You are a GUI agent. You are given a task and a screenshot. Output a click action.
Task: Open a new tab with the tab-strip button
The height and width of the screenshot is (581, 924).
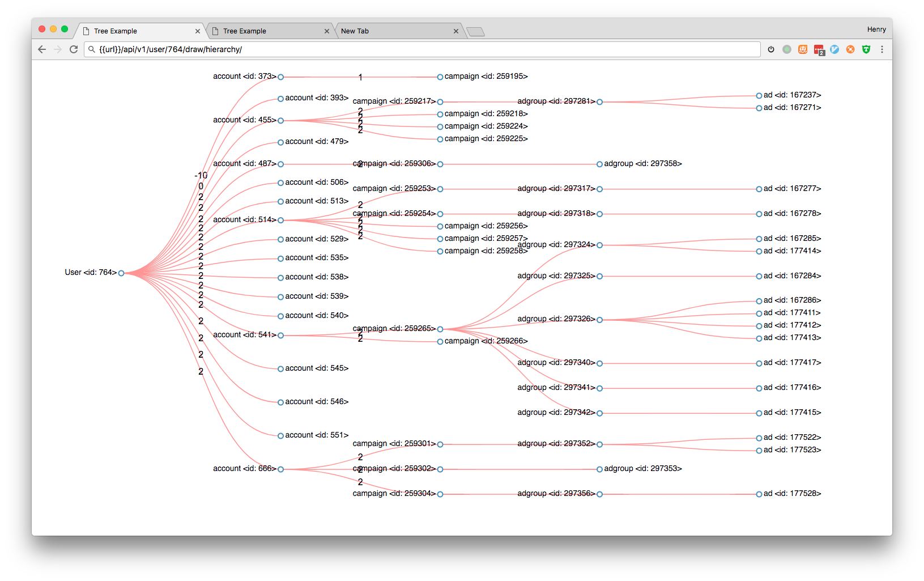[476, 32]
